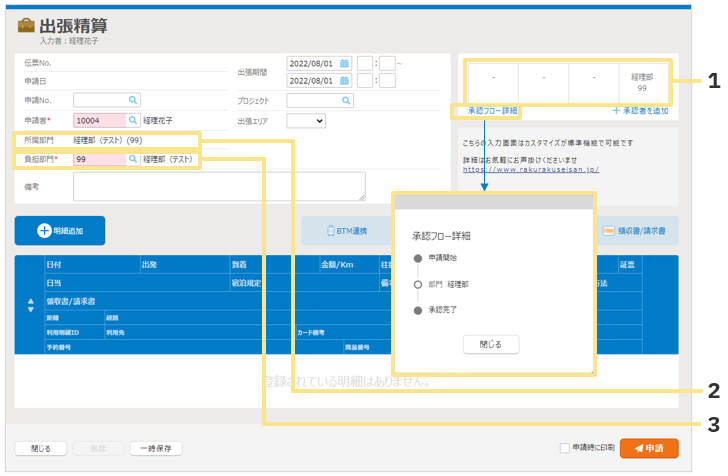Image resolution: width=728 pixels, height=476 pixels.
Task: Click the bottom-left 閉じる button
Action: [41, 449]
